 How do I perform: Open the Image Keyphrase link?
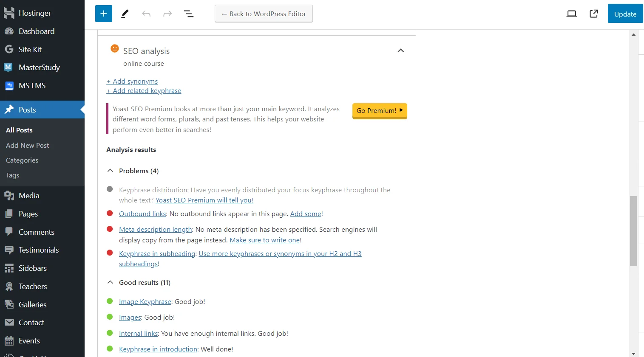tap(145, 302)
